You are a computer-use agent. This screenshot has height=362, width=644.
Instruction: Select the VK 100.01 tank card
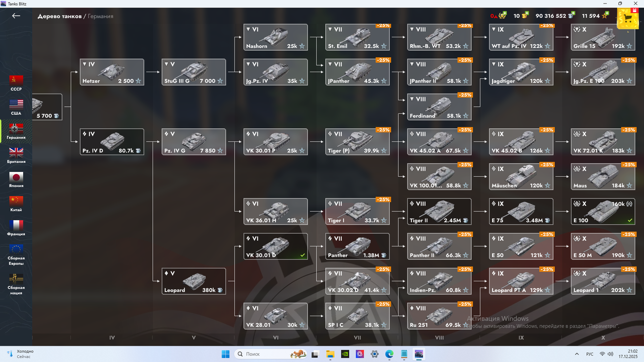[x=439, y=176]
